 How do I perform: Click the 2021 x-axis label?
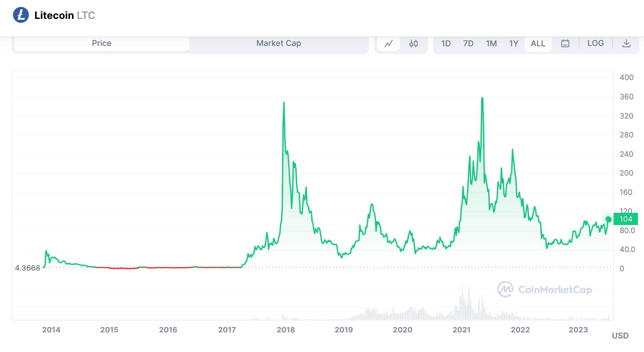pos(462,330)
